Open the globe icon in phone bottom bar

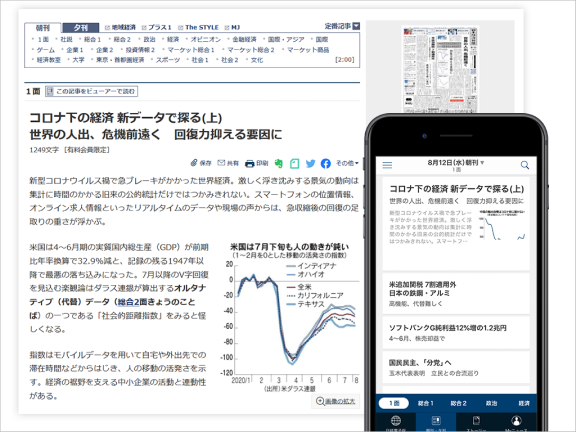click(x=396, y=421)
